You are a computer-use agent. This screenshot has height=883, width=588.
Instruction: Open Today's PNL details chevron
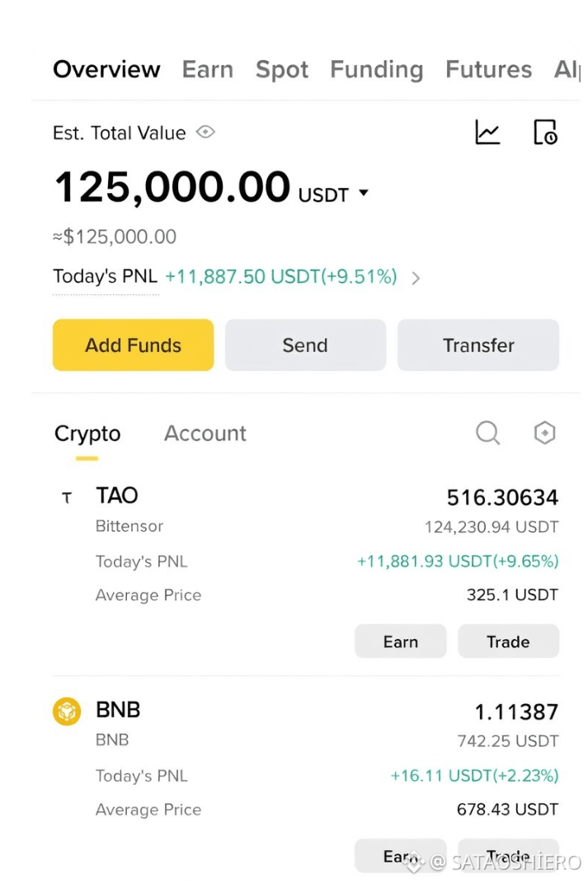click(x=416, y=278)
